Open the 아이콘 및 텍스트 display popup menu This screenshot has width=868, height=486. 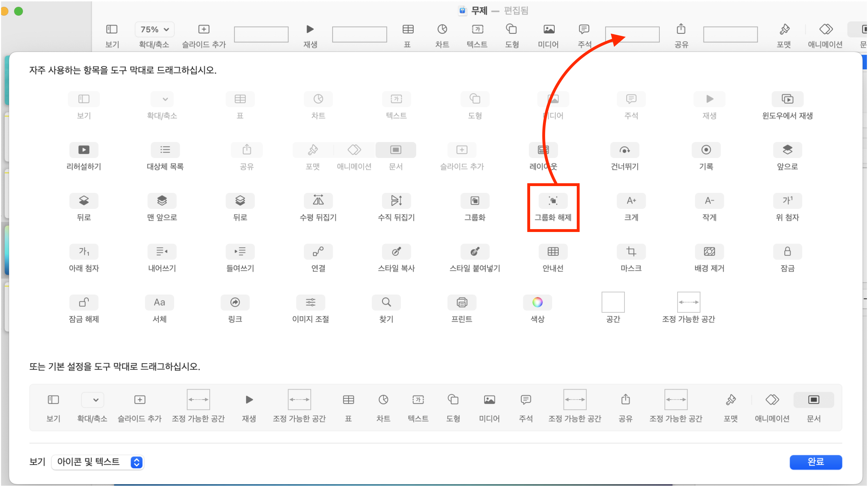(x=97, y=462)
